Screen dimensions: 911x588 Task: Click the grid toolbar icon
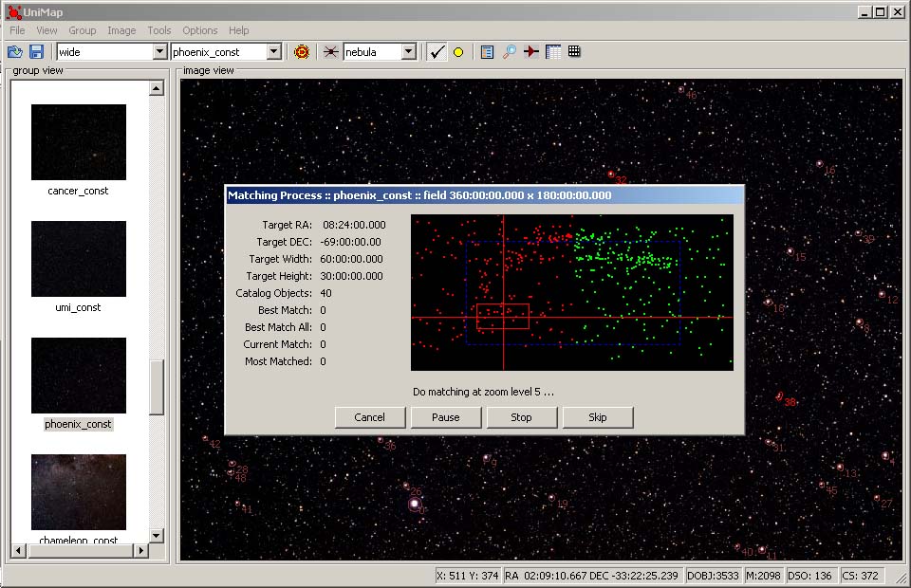point(574,51)
